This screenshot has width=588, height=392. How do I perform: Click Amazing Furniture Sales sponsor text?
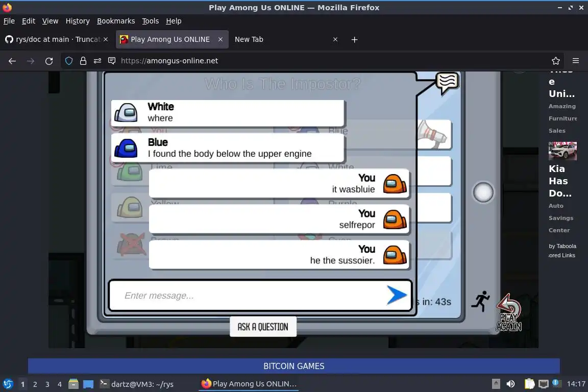[x=562, y=118]
